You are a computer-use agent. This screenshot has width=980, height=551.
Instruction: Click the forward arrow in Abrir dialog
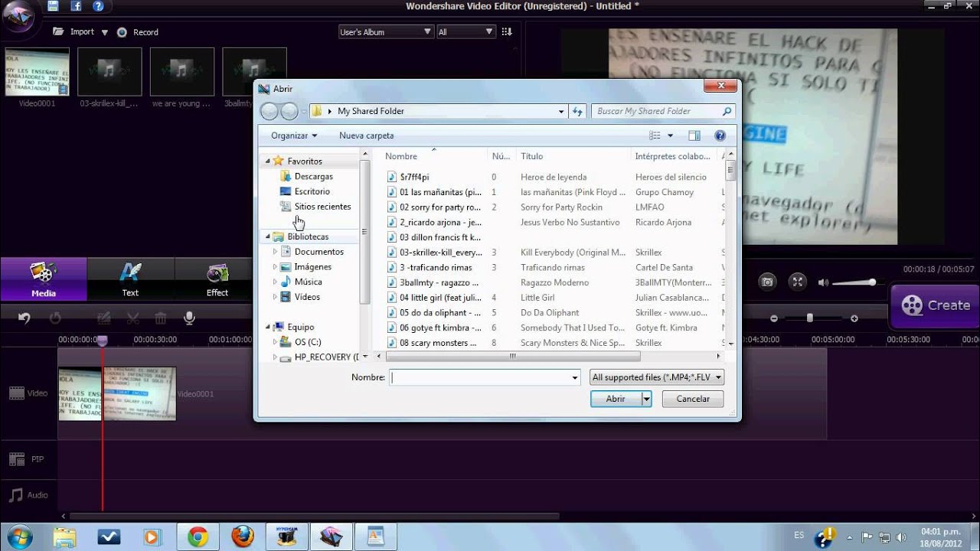[289, 112]
